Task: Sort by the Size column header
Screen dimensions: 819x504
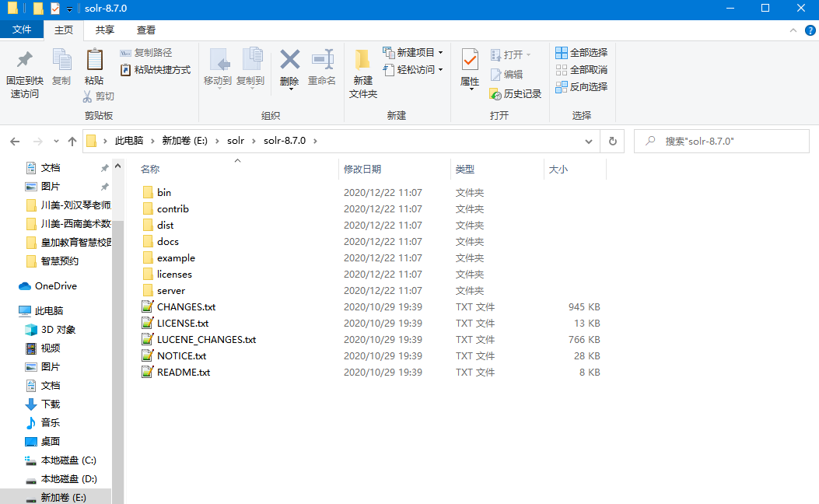Action: pos(558,170)
